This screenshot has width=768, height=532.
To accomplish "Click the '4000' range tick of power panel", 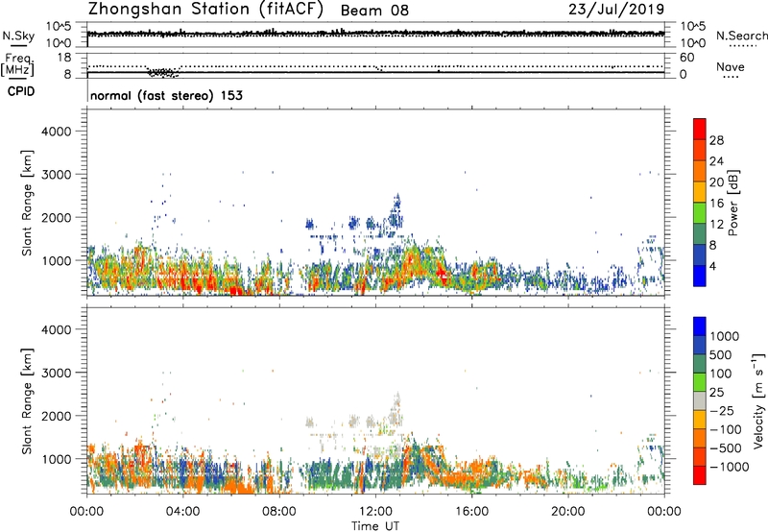I will [57, 132].
